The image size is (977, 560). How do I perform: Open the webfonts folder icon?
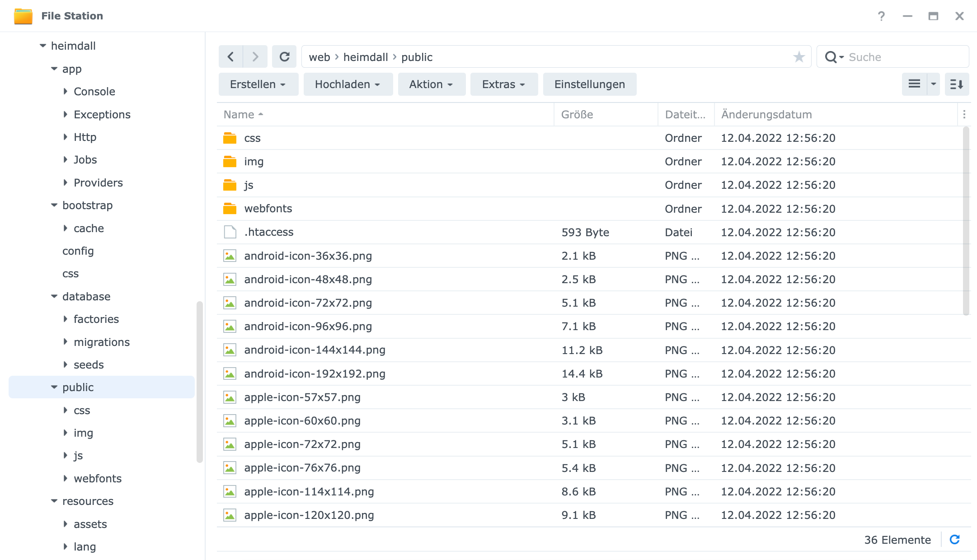click(x=230, y=208)
